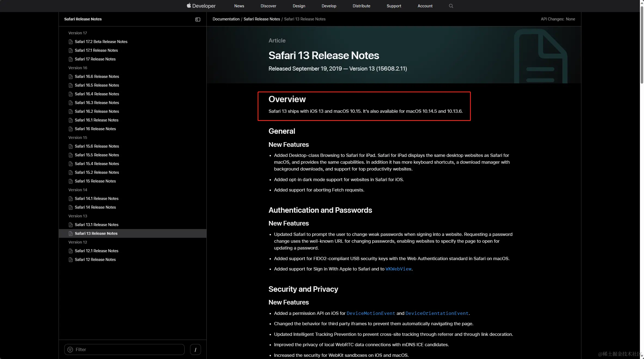
Task: Click the search magnifier icon in top navigation
Action: 451,6
